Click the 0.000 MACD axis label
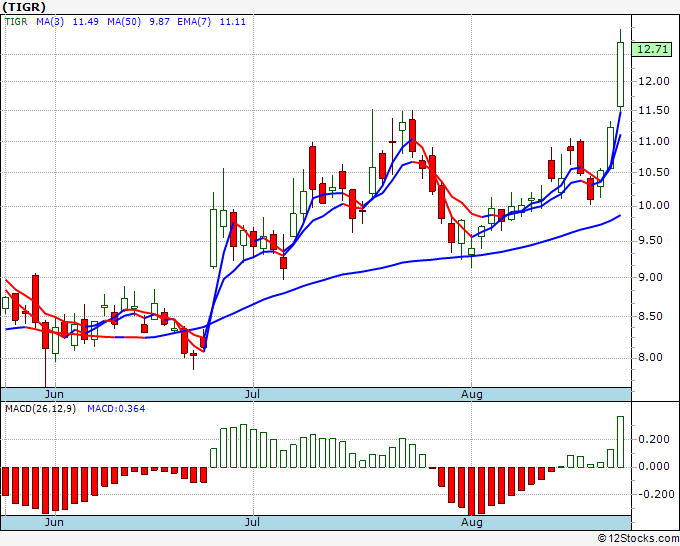 tap(654, 467)
